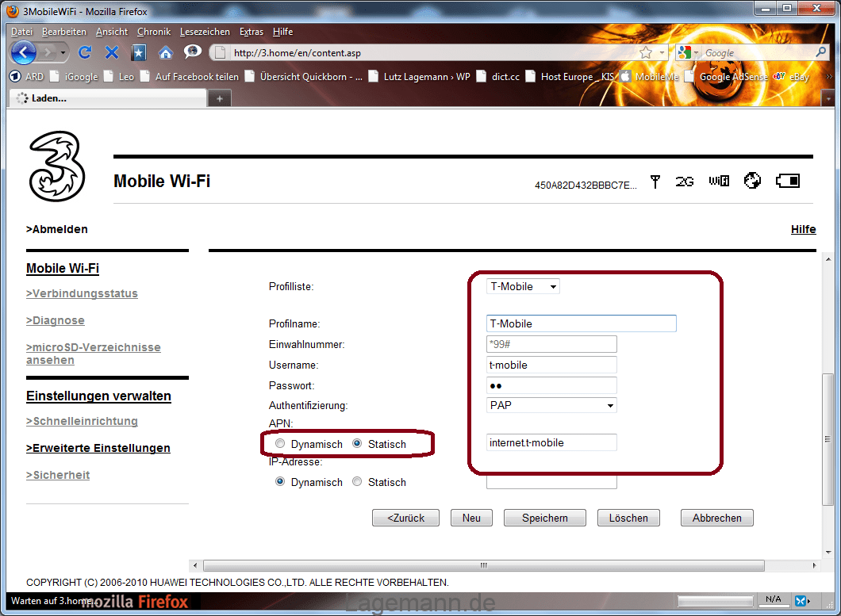This screenshot has width=841, height=616.
Task: Open the Verbindungsstatus link
Action: pos(82,293)
